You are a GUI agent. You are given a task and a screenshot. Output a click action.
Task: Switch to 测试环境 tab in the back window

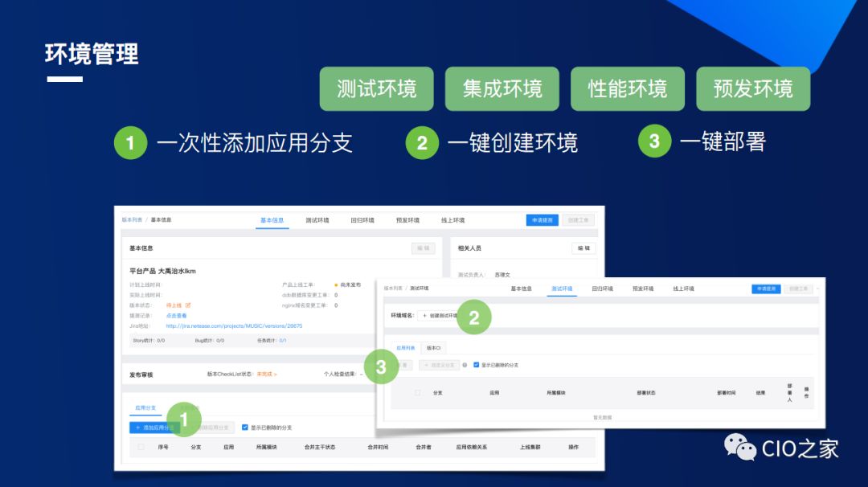point(317,220)
